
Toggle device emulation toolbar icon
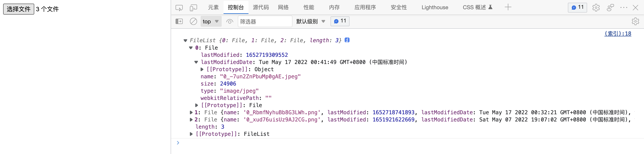193,8
